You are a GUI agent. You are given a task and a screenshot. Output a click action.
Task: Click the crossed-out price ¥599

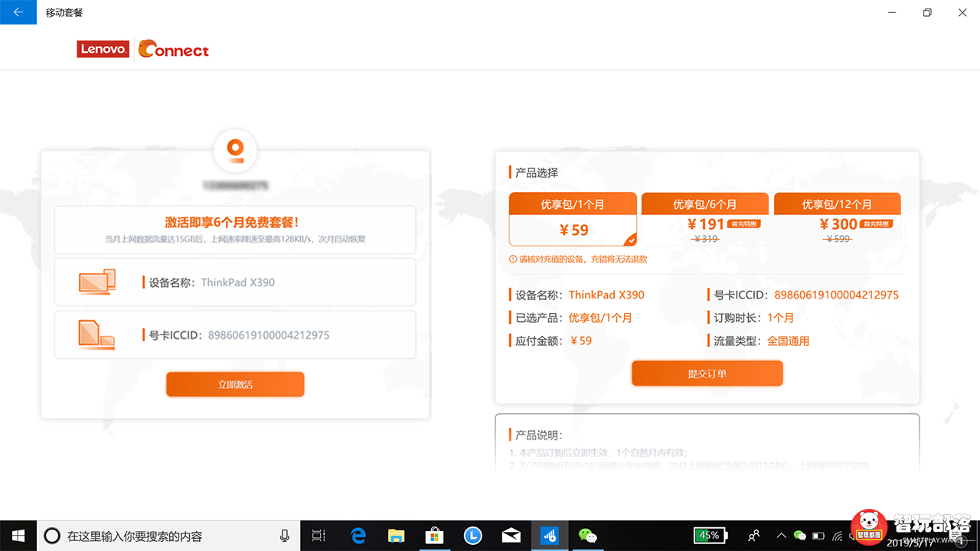[x=838, y=239]
